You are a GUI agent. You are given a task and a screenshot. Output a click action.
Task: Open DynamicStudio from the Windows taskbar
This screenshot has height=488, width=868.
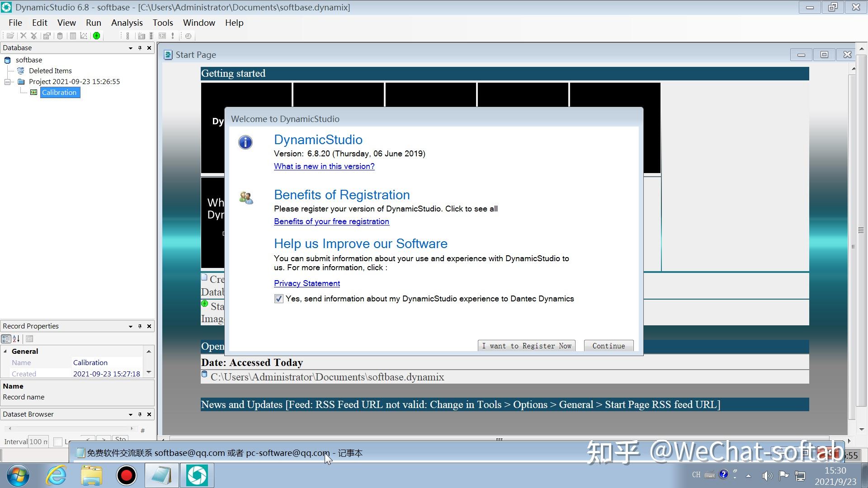(x=197, y=475)
